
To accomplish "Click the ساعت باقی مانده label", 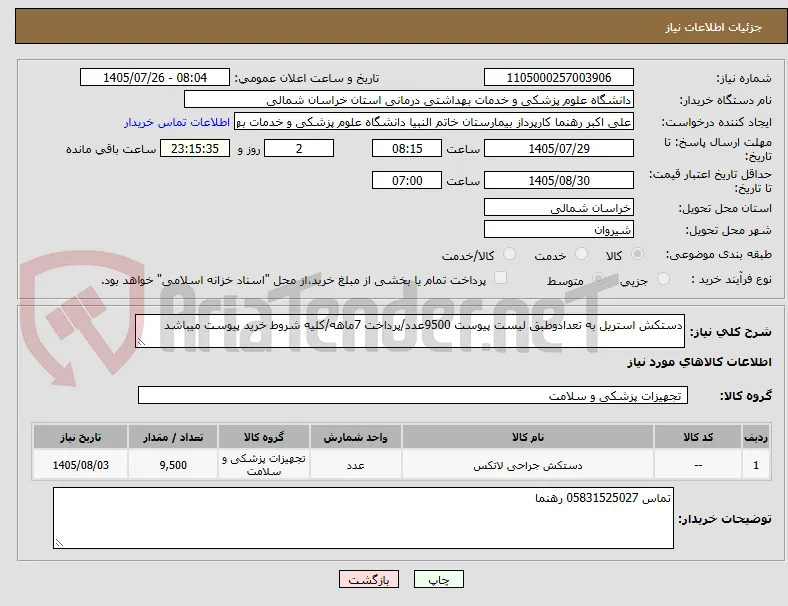I will (111, 149).
